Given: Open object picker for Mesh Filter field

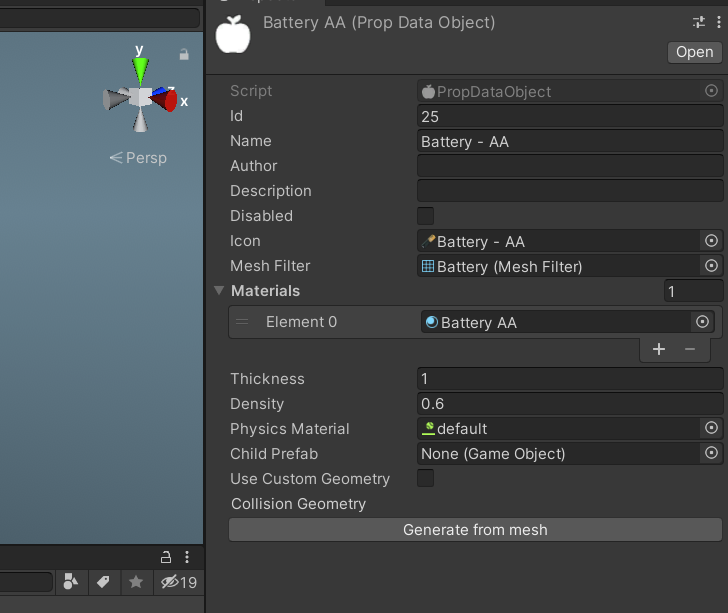Looking at the screenshot, I should 711,266.
